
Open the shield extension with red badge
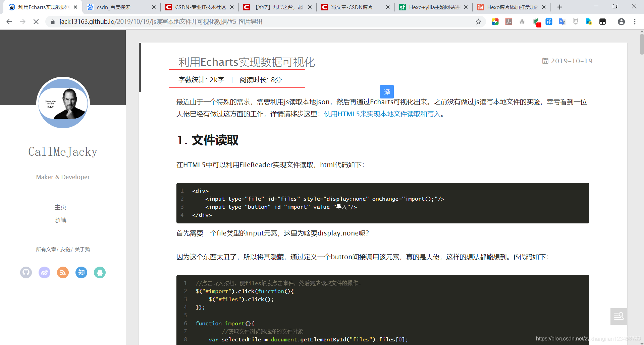(536, 22)
